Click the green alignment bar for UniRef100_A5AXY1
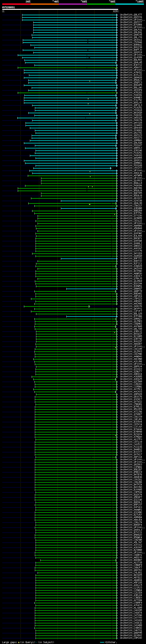 [68, 68]
